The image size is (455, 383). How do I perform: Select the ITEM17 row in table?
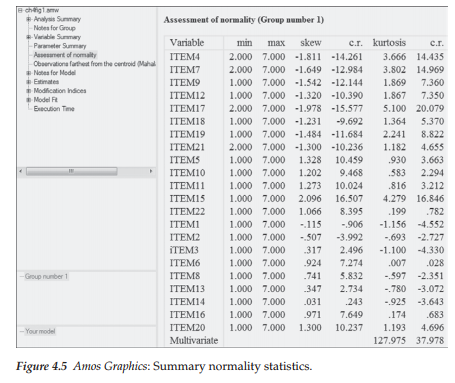[x=306, y=109]
